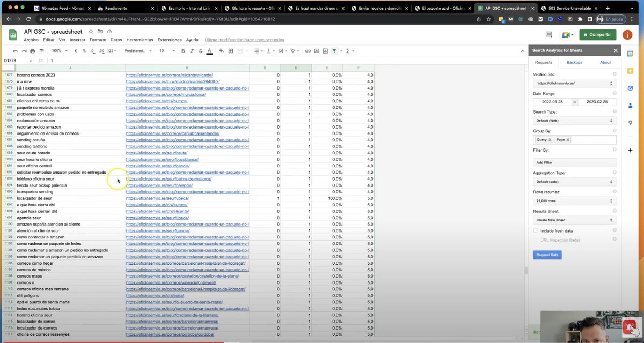Toggle the green filter icon
The image size is (644, 343).
point(334,51)
